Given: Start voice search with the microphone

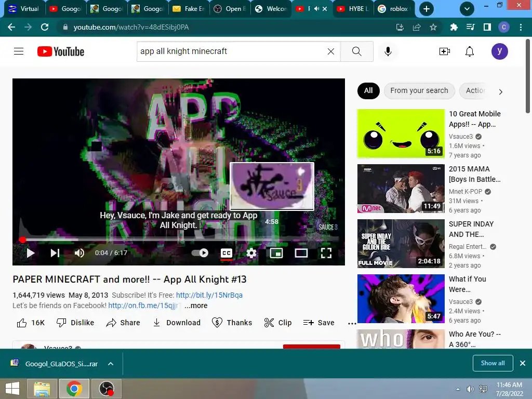Looking at the screenshot, I should pyautogui.click(x=388, y=51).
